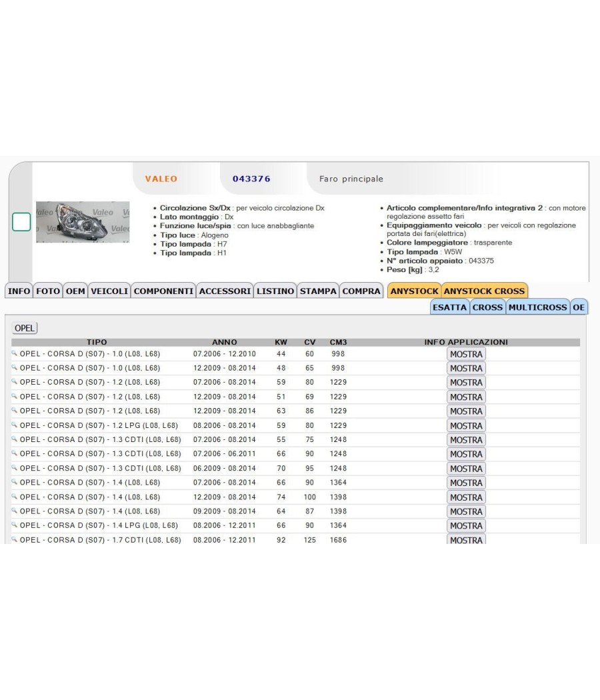This screenshot has width=600, height=700.
Task: Click MOSTRA for Corsa 1.4 LPG
Action: pos(466,526)
